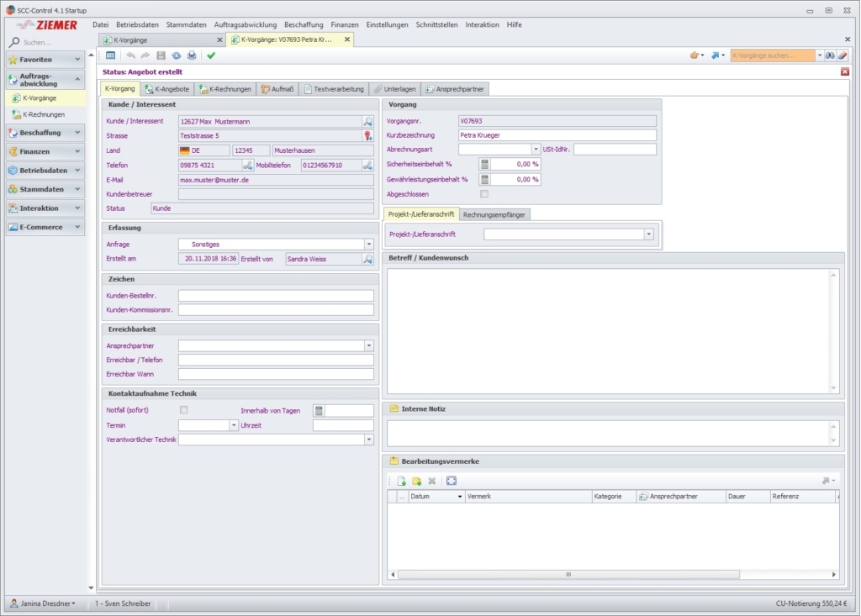The height and width of the screenshot is (616, 861).
Task: Click the calculator icon for Sicherheitseinbehalt %
Action: point(484,165)
